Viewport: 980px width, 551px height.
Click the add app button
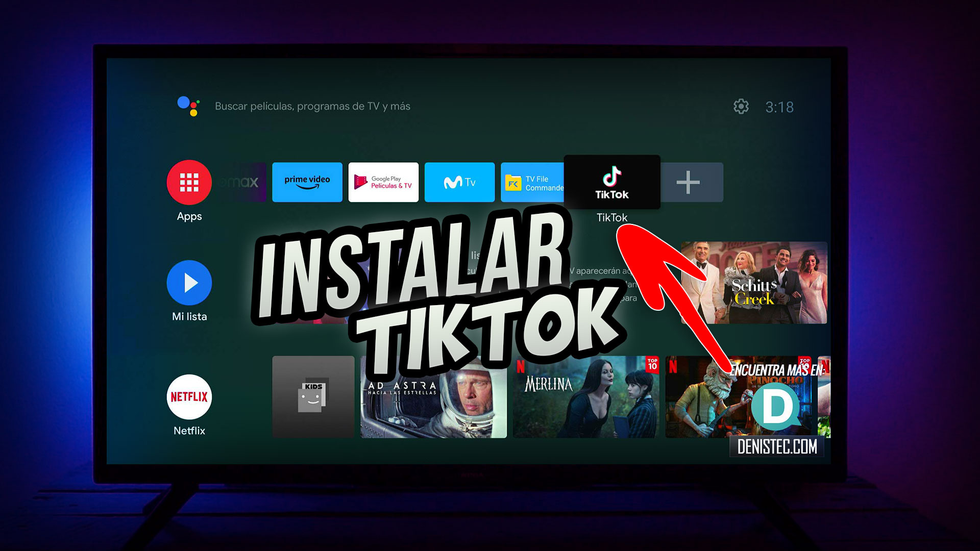click(690, 182)
